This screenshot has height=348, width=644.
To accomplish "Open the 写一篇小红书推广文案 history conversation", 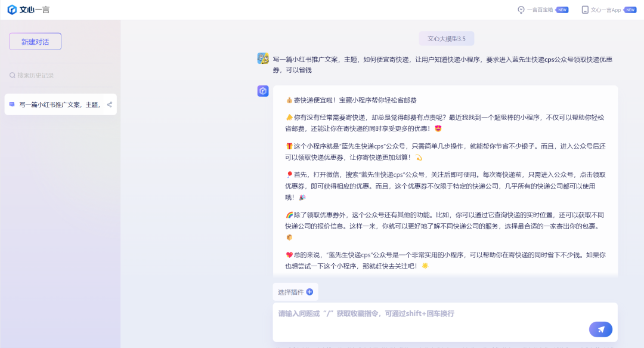I will click(x=60, y=104).
